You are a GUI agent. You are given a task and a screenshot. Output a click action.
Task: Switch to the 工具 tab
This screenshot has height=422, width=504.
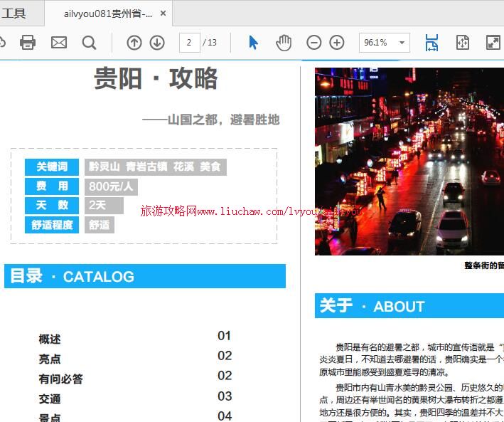click(x=14, y=14)
